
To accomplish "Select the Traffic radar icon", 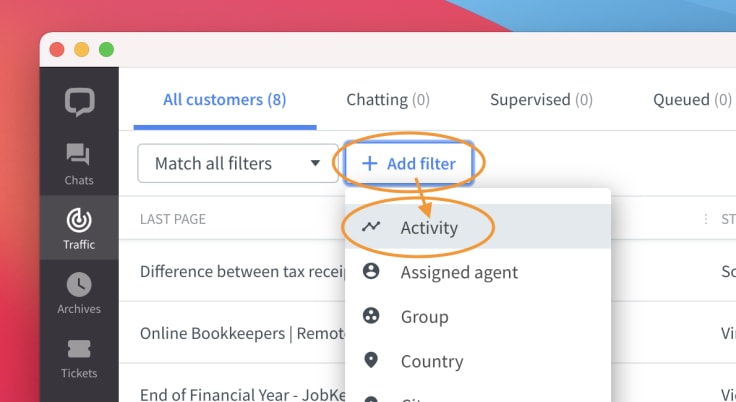I will coord(79,220).
